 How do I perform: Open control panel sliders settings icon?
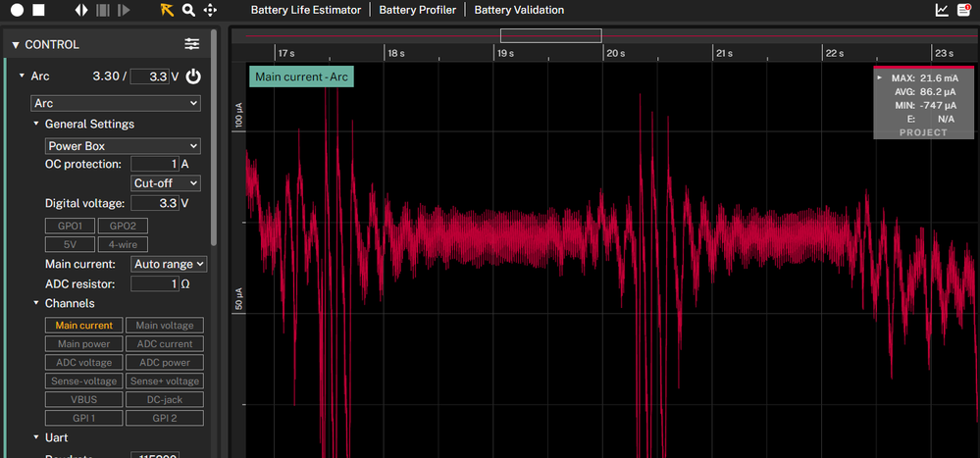(192, 44)
